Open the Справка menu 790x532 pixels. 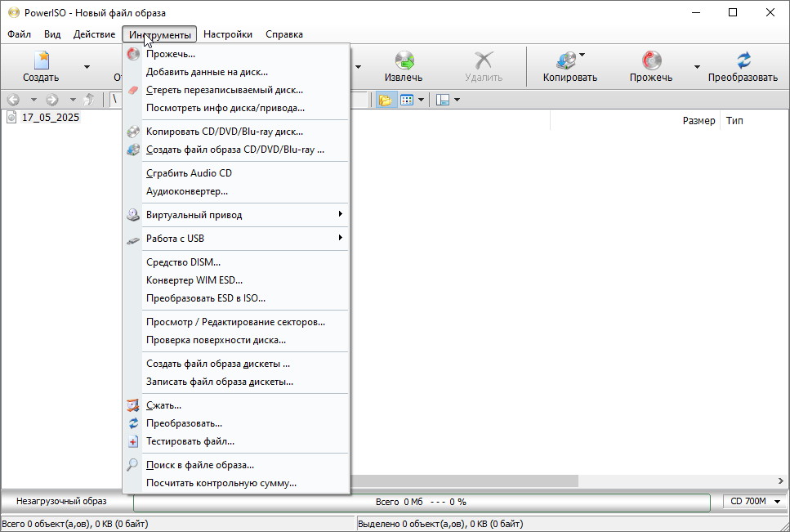point(284,34)
